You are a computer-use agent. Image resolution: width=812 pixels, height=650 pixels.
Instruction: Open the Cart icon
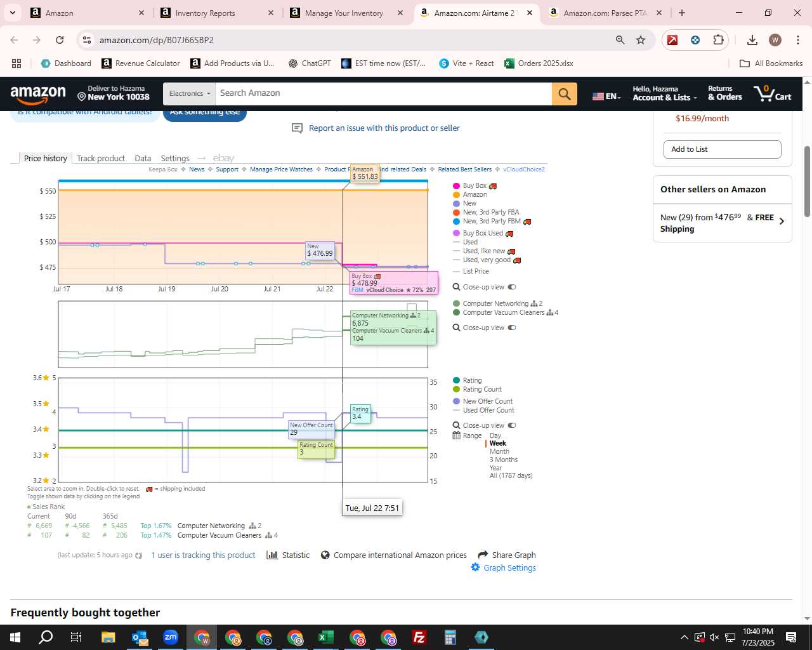tap(772, 93)
